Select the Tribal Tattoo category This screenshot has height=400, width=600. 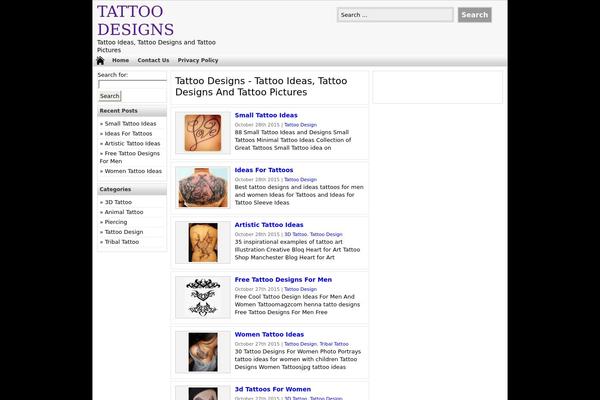[x=122, y=242]
